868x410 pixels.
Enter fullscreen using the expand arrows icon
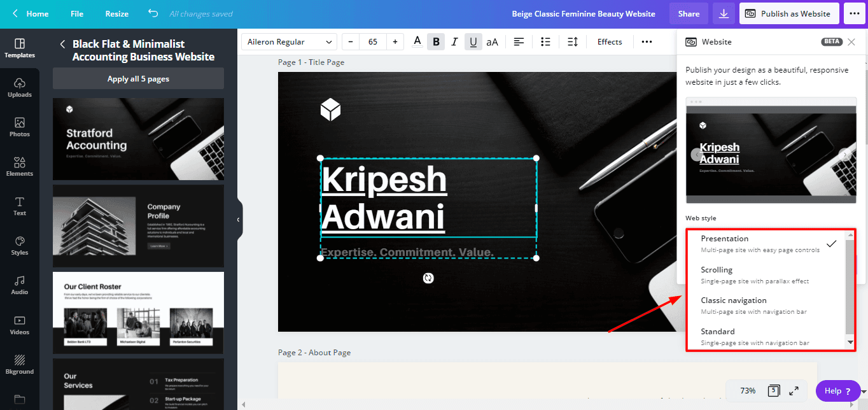(794, 391)
